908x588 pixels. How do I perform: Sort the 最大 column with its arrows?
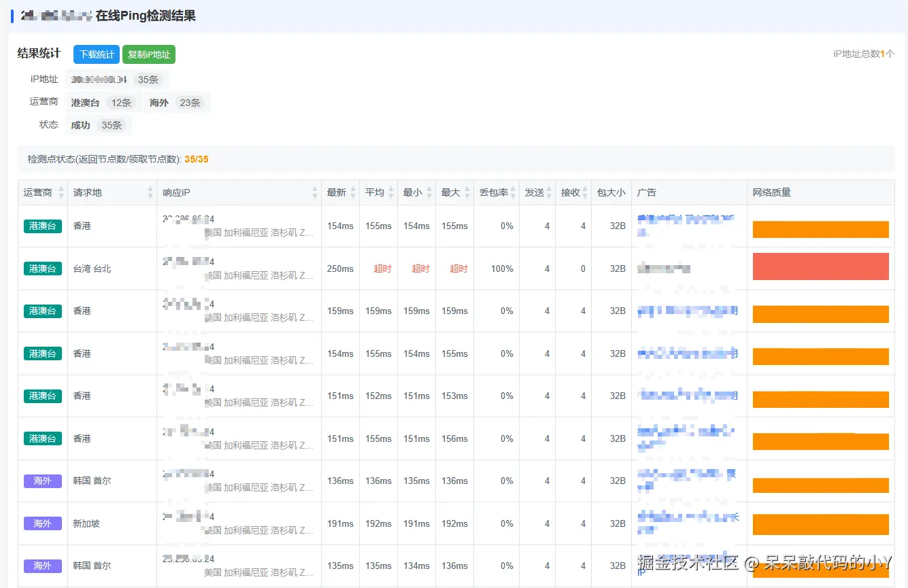coord(467,192)
